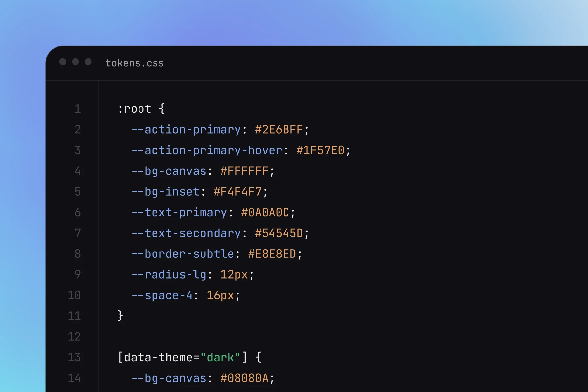Click the #54545D hex value
Screen dimensions: 588x392
point(279,233)
